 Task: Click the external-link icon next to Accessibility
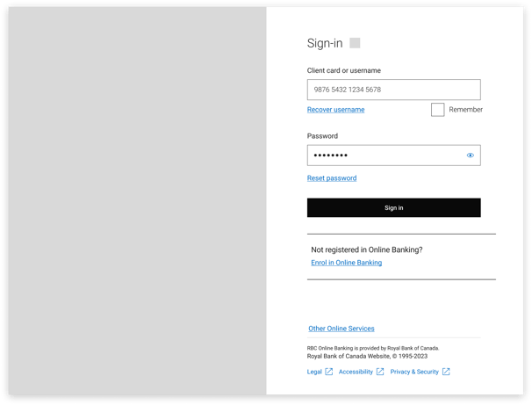[380, 372]
